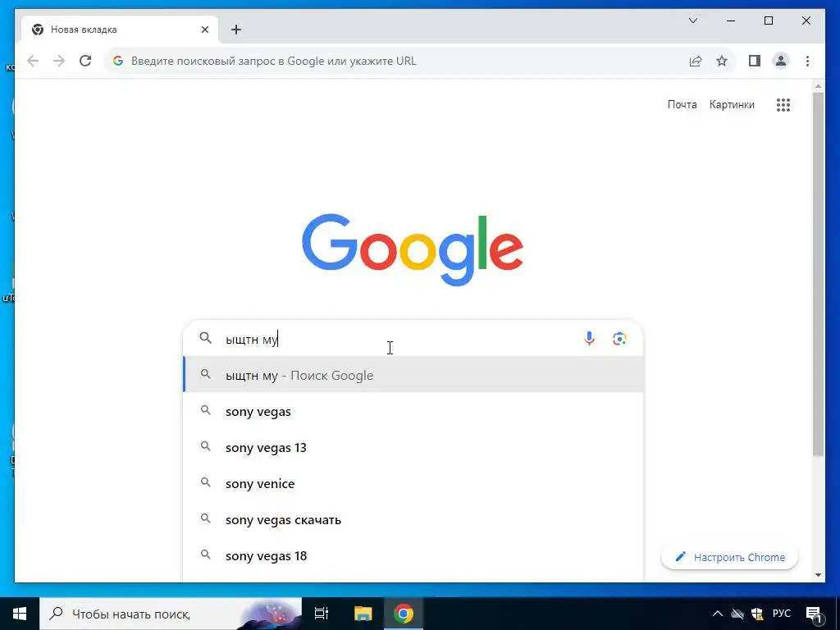Open the notification center icon
840x630 pixels.
[814, 614]
